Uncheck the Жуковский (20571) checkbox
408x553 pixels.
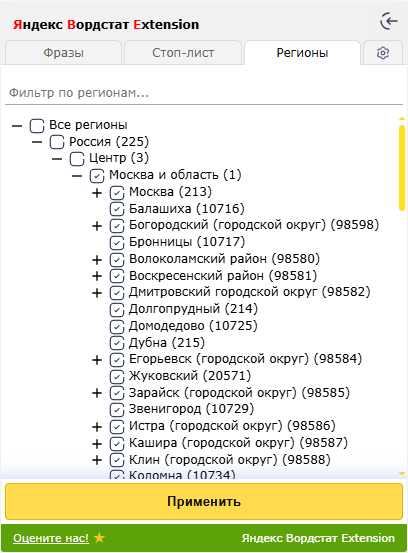(x=117, y=377)
